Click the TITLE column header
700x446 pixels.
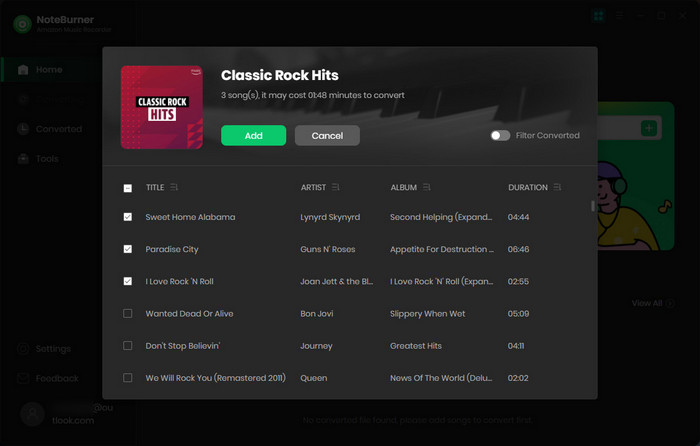155,188
